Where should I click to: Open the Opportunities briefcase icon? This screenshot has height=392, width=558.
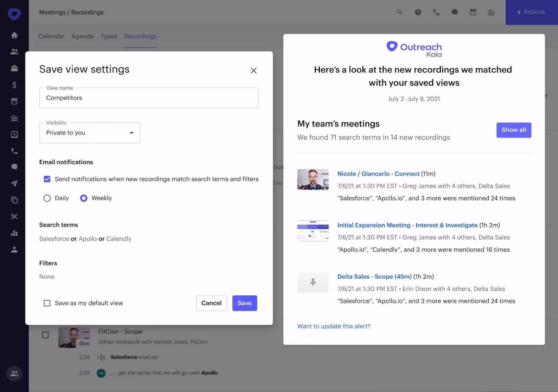coord(14,68)
